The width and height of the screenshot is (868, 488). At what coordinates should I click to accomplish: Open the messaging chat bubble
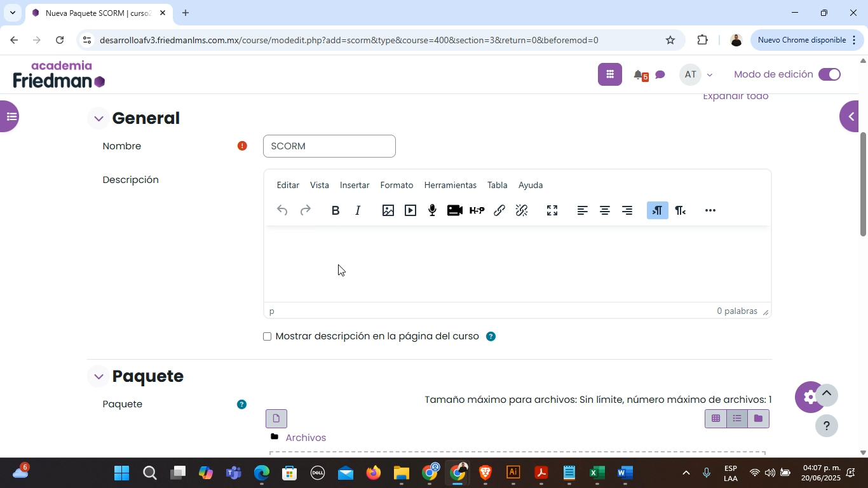(660, 75)
